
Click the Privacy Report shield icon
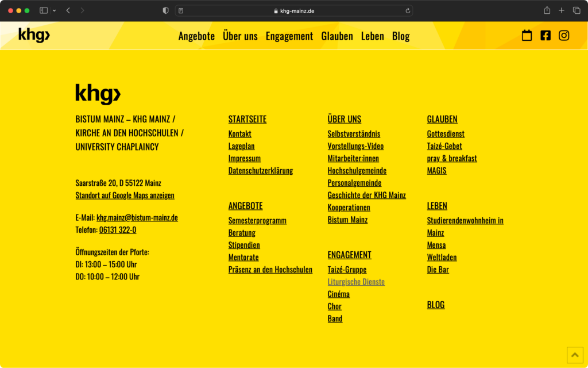(x=165, y=10)
